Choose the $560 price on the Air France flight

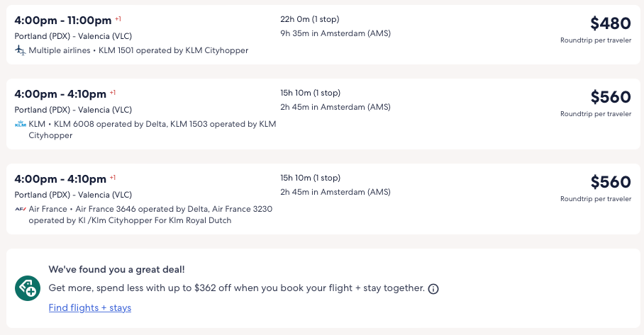click(610, 182)
